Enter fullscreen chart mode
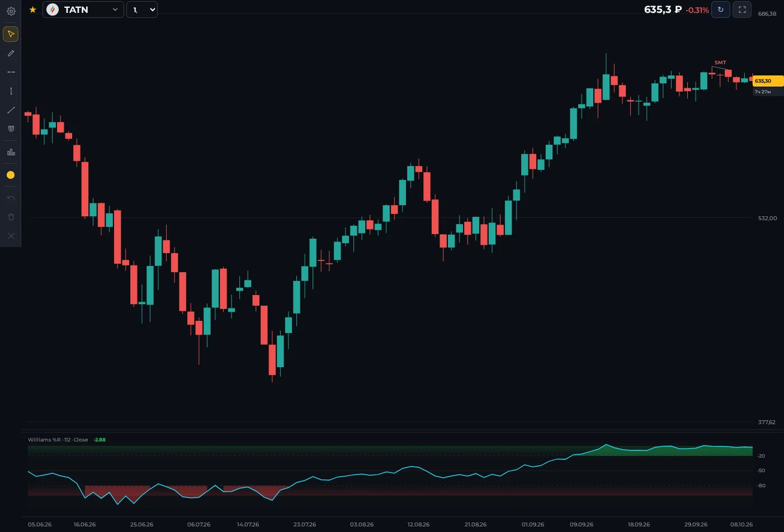Image resolution: width=784 pixels, height=532 pixels. click(x=742, y=9)
